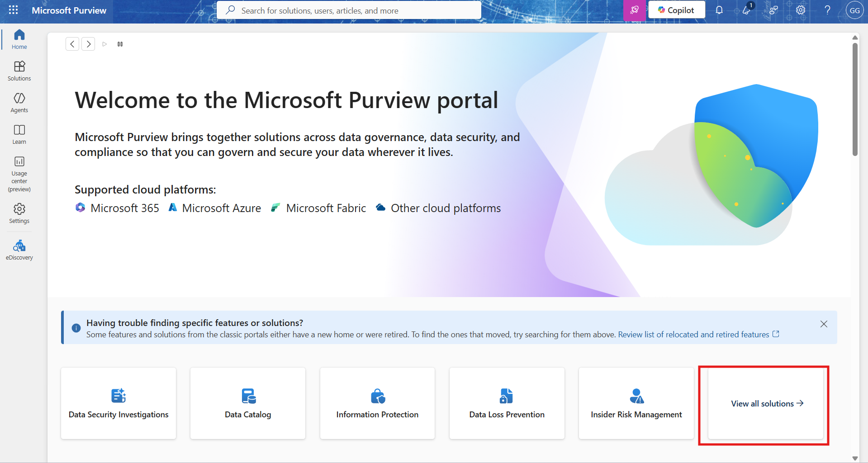Open the Information Protection card
868x463 pixels.
point(377,403)
